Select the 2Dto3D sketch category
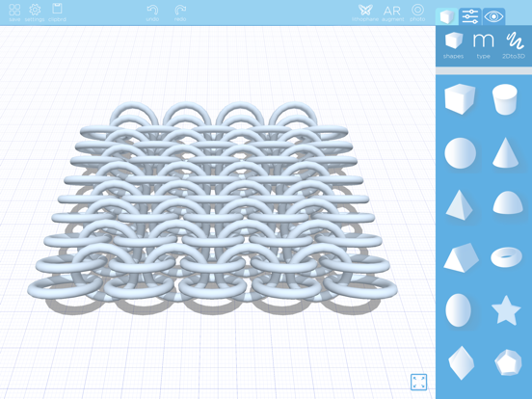This screenshot has width=532, height=399. 514,45
